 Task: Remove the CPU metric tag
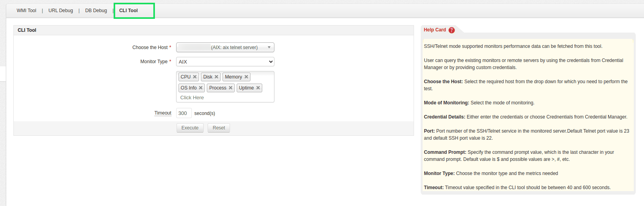click(x=195, y=77)
